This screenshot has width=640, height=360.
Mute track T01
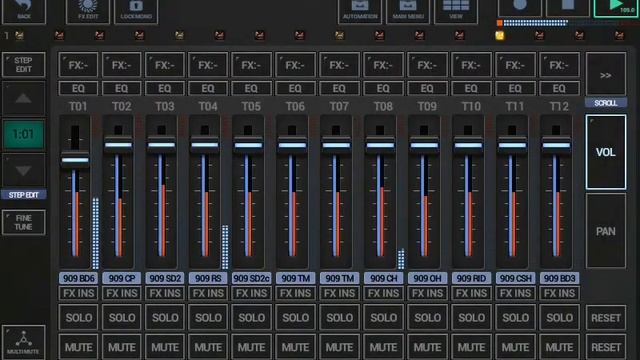[78, 347]
